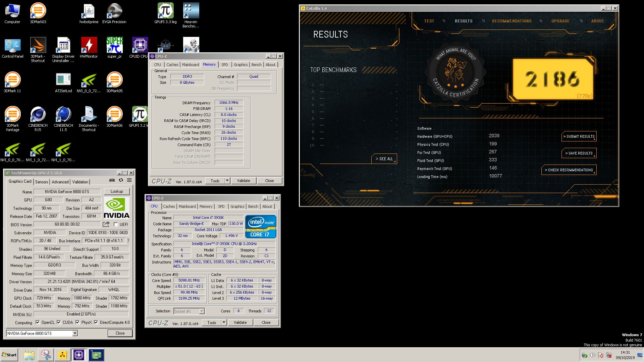The height and width of the screenshot is (362, 644).
Task: Switch to Validation tab in GPU-Z
Action: 80,182
